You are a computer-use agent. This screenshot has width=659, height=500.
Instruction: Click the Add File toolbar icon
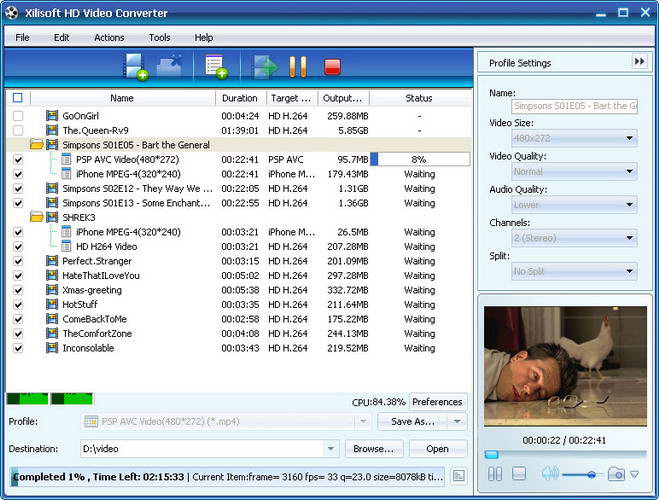coord(134,67)
